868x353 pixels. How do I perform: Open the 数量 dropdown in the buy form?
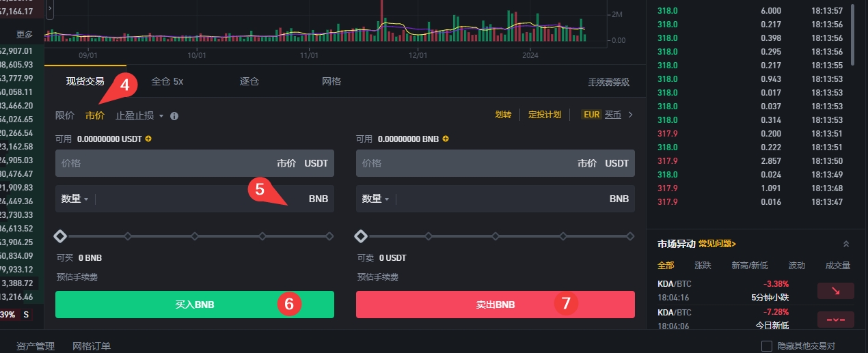74,199
